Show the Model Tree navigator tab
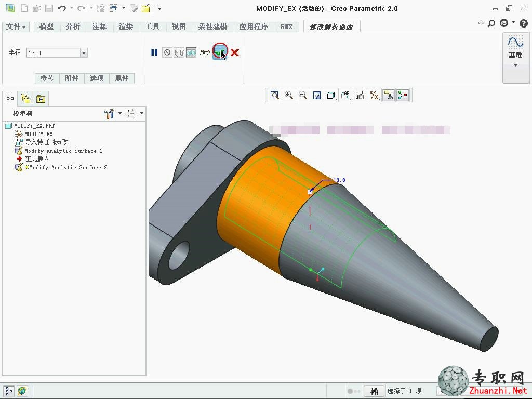The height and width of the screenshot is (399, 532). (10, 99)
